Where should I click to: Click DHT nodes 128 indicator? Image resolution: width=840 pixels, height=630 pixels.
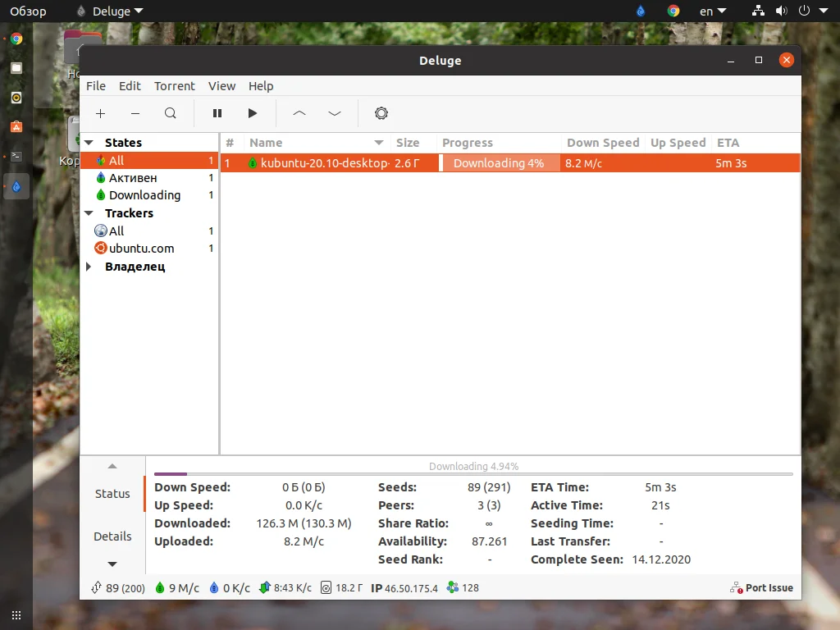463,587
